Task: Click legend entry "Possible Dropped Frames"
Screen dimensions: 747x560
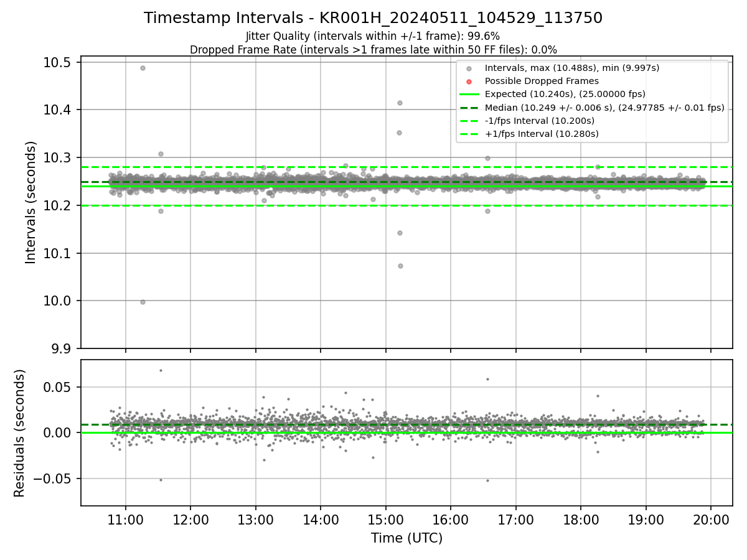Action: click(x=542, y=81)
